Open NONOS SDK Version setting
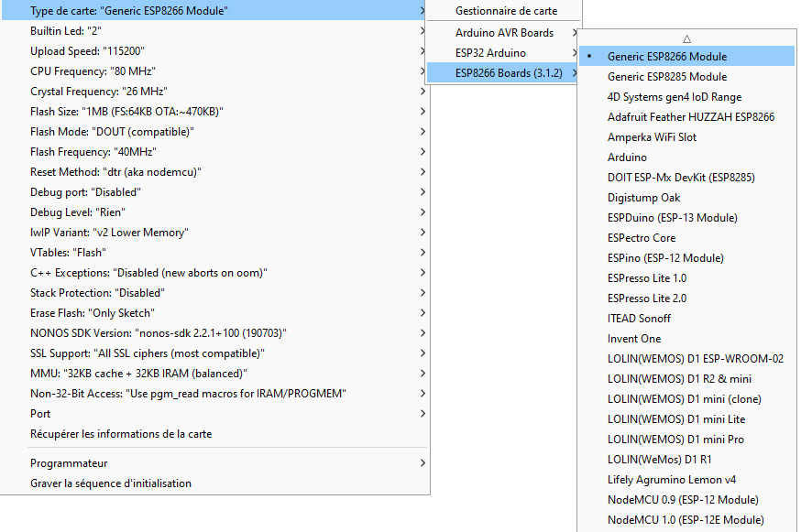This screenshot has width=801, height=532. (214, 333)
